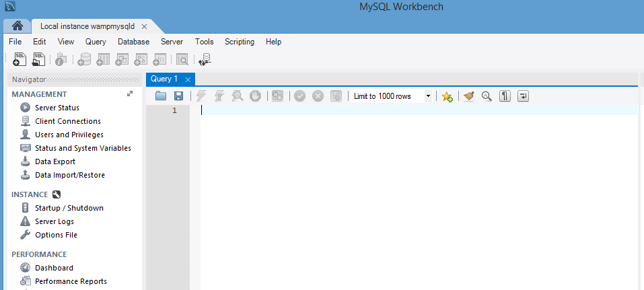Switch to the Local instance wampmysqld tab
Viewport: 644px width, 290px height.
(87, 26)
